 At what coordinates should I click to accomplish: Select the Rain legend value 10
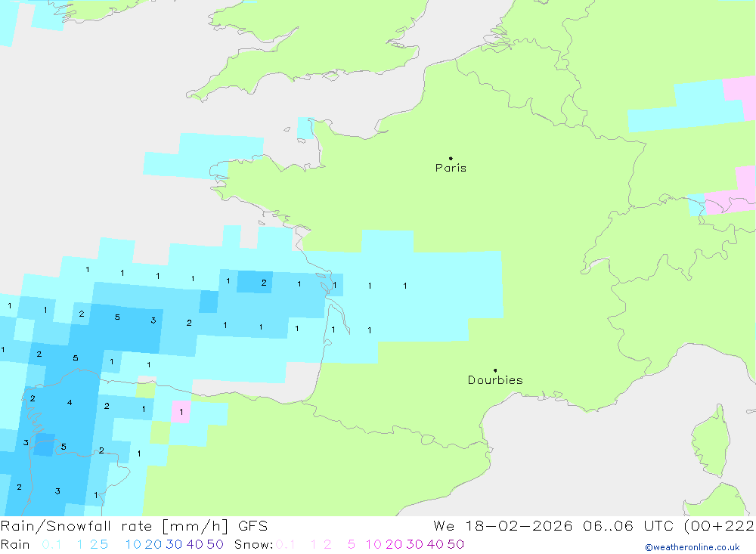(x=133, y=544)
